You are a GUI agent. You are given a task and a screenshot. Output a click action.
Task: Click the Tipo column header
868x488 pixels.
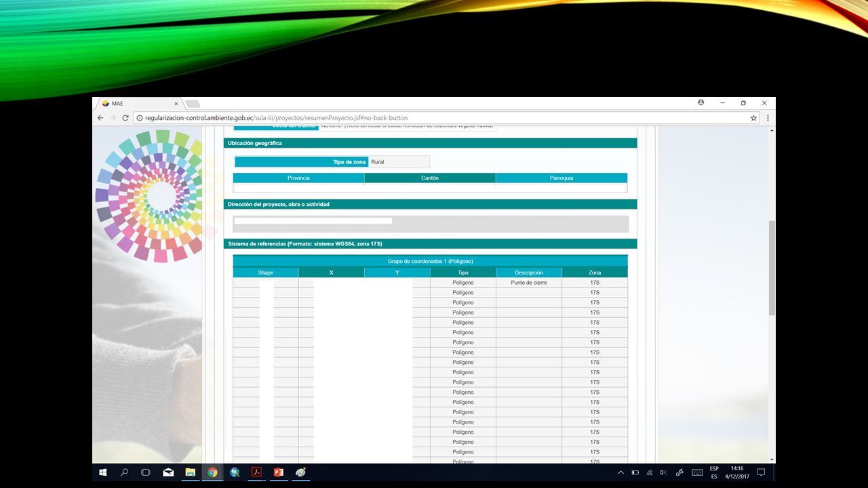(463, 272)
